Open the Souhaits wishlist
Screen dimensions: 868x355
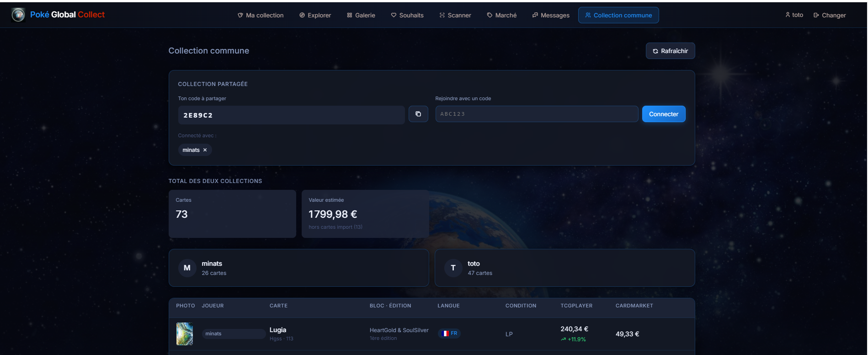[407, 15]
